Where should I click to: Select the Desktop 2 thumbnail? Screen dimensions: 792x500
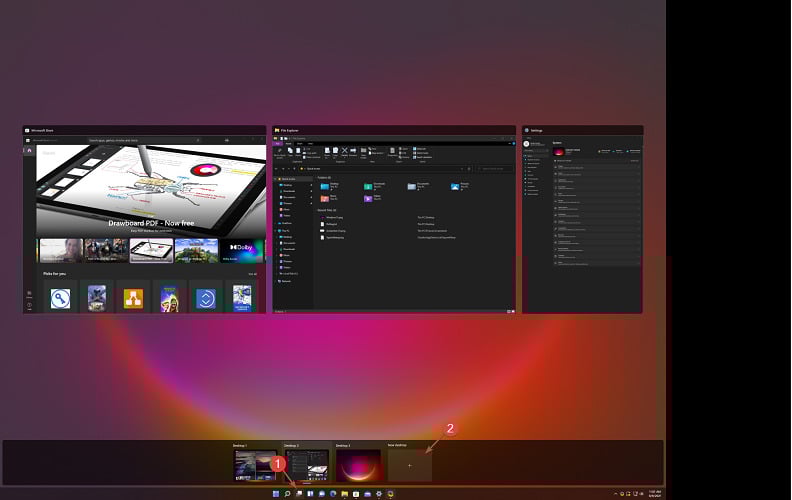click(307, 465)
